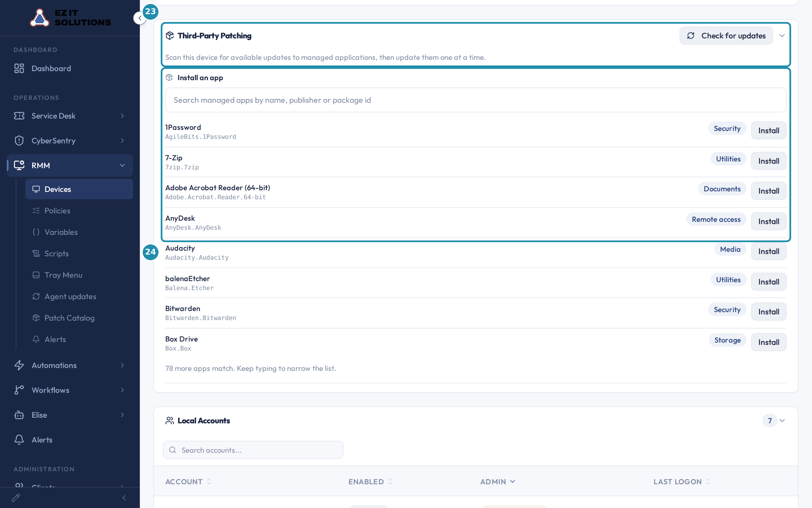Open the Variables page
Screen dimensions: 812x508
coord(79,232)
